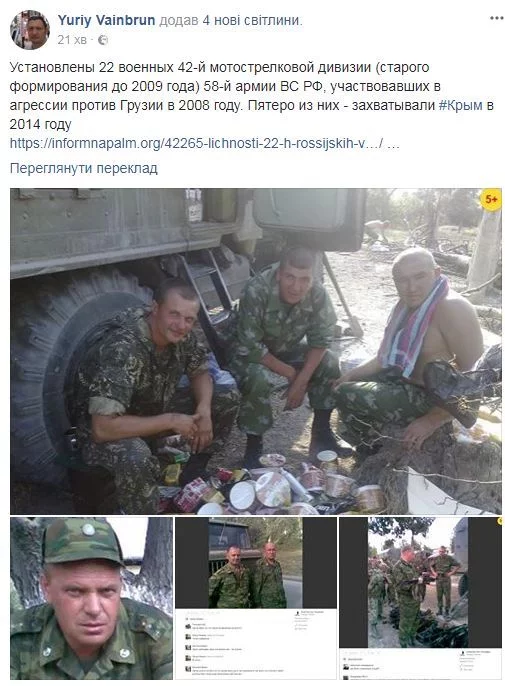Viewport: 505px width, 686px height.
Task: Click the 5+ badge on main photo
Action: 491,200
